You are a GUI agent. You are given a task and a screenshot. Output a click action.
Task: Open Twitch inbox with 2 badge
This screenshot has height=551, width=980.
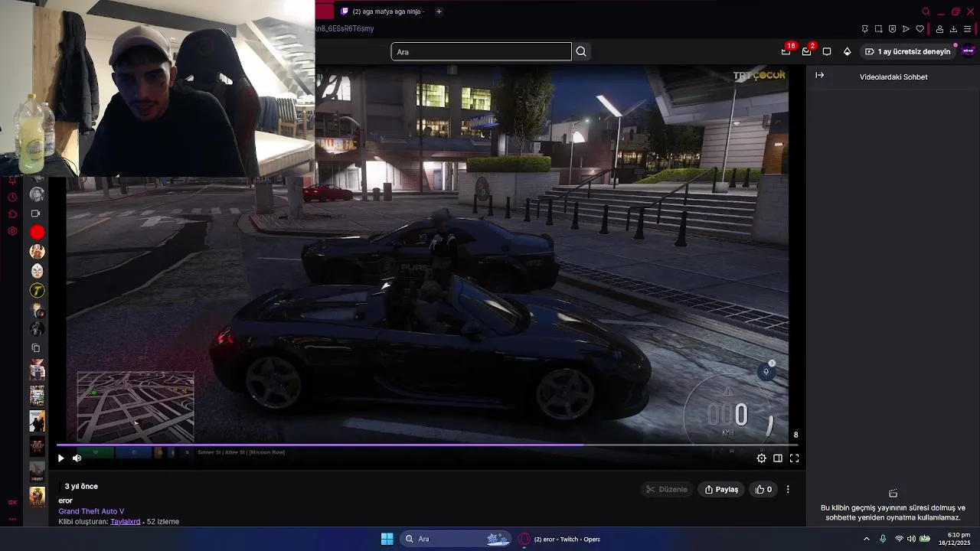click(x=807, y=51)
